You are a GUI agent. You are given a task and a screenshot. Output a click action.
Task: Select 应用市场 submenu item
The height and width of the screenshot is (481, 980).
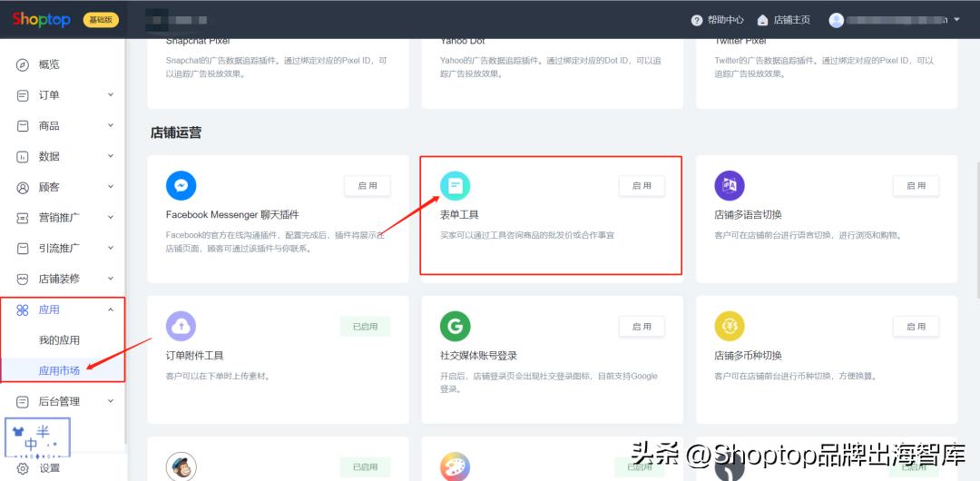(59, 370)
